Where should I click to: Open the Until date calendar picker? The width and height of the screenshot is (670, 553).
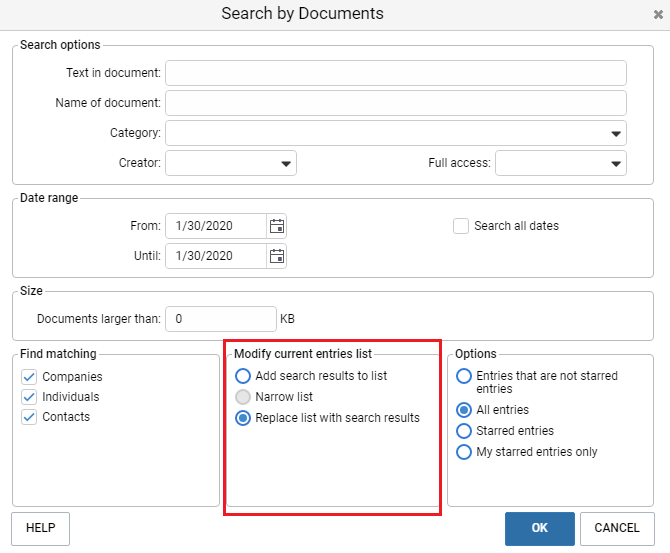[x=277, y=256]
